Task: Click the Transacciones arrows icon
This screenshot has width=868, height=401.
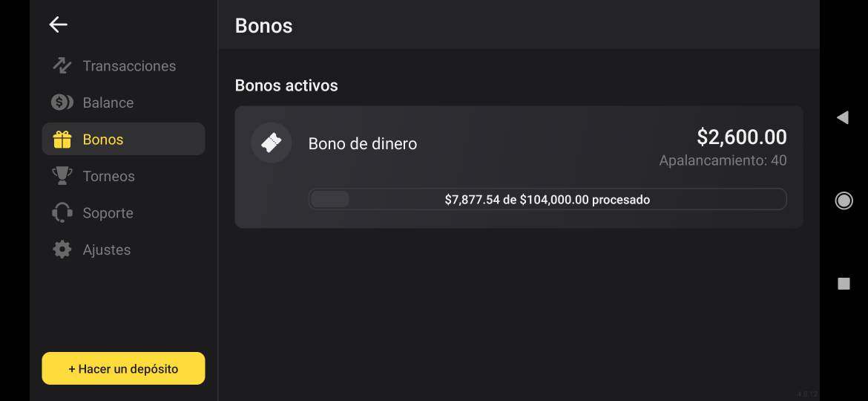Action: [62, 65]
